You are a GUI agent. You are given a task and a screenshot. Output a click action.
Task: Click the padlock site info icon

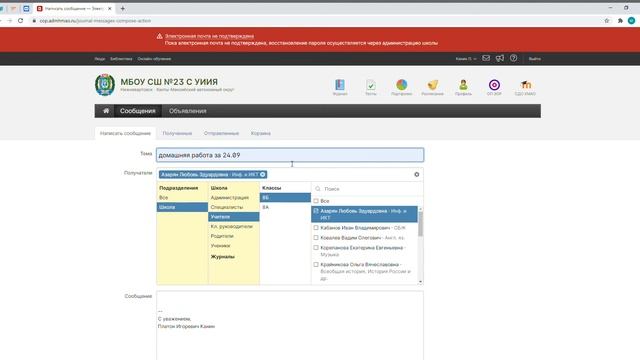34,20
